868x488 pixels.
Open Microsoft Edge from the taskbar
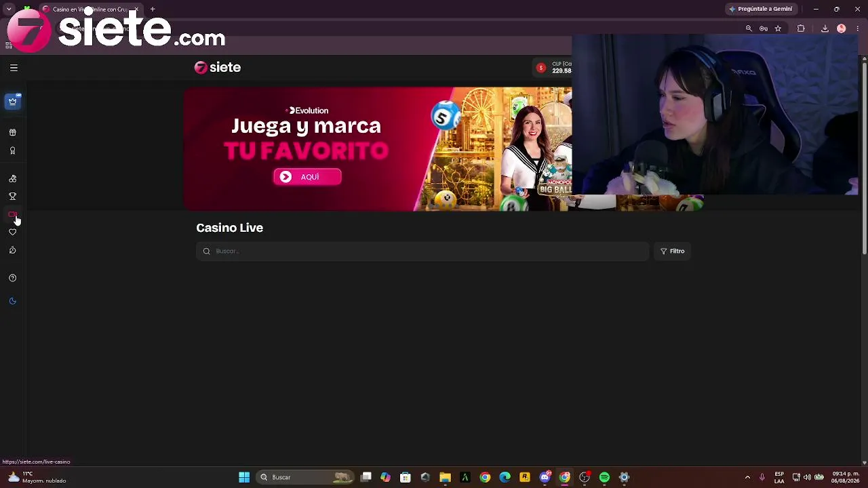[505, 477]
